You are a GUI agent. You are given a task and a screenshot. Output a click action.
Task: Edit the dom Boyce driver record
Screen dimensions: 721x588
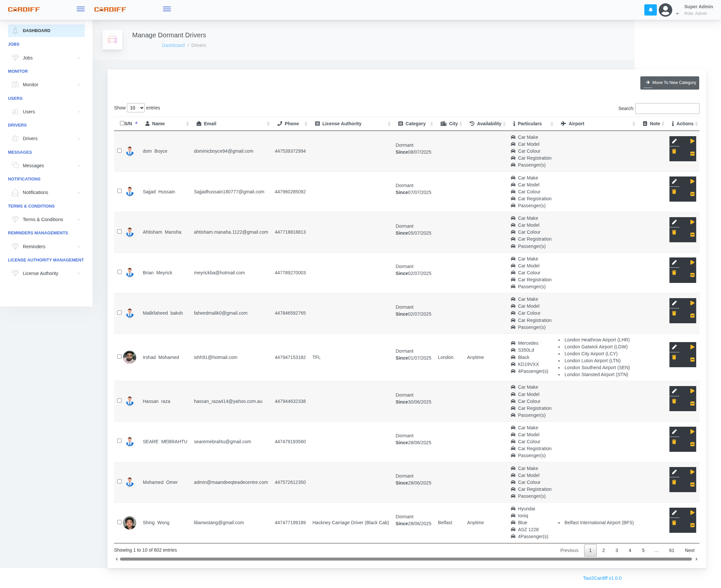click(675, 141)
